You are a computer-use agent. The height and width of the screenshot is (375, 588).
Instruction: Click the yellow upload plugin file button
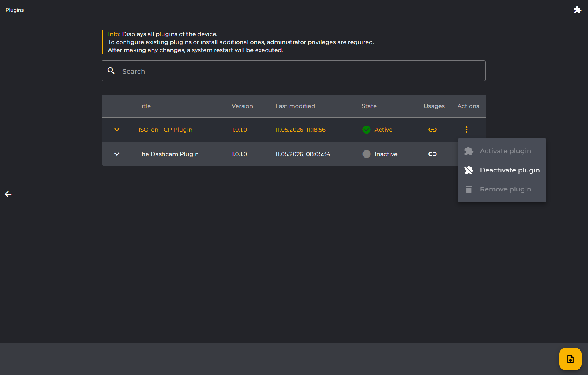(570, 359)
